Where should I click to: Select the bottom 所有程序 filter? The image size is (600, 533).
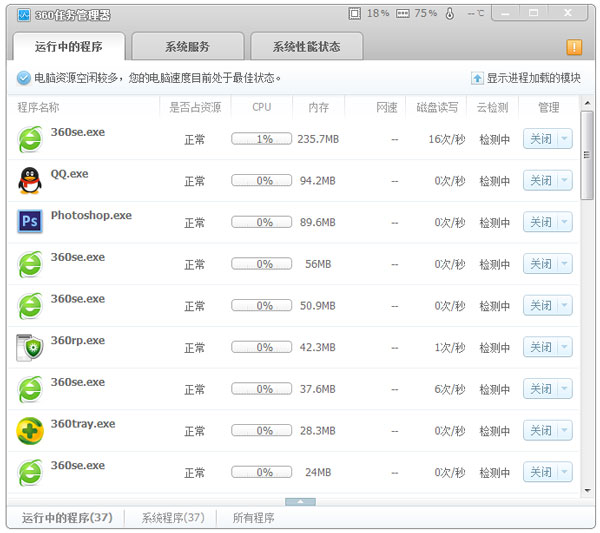pyautogui.click(x=253, y=518)
